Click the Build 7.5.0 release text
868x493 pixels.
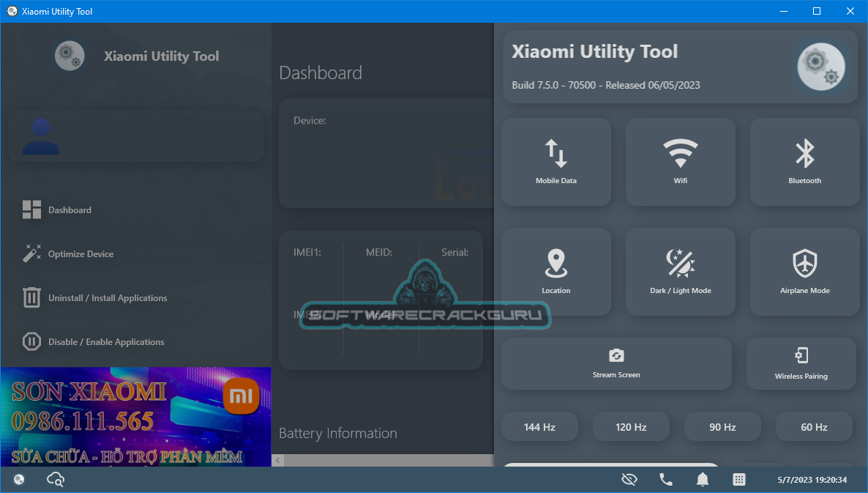(x=605, y=85)
